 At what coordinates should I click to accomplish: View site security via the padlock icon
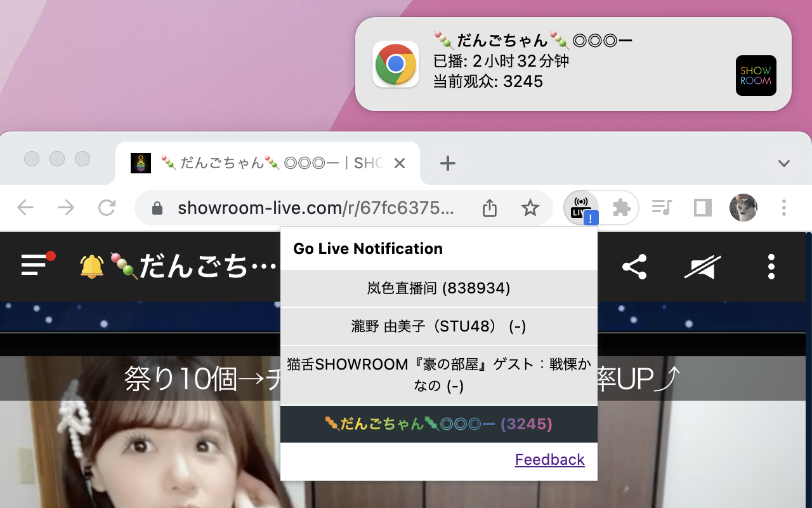pos(157,207)
